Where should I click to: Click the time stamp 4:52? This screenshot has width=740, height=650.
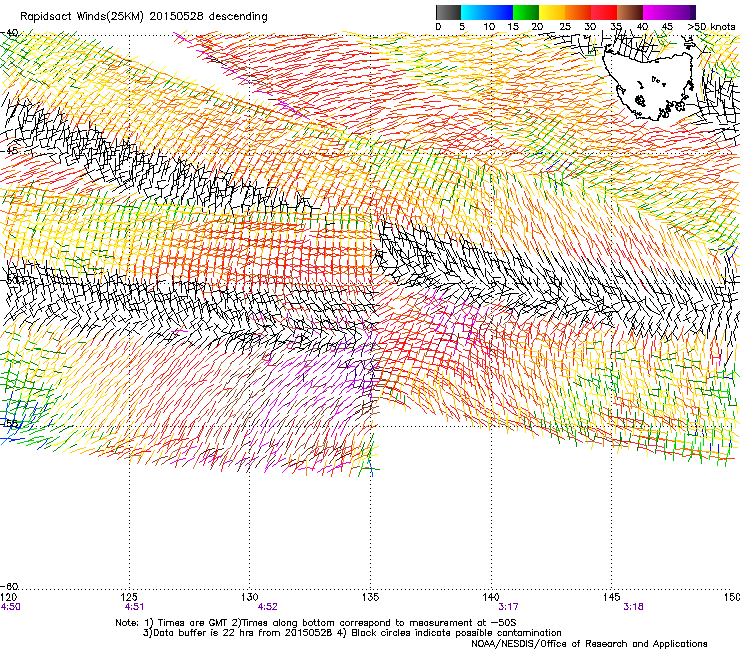[x=267, y=607]
